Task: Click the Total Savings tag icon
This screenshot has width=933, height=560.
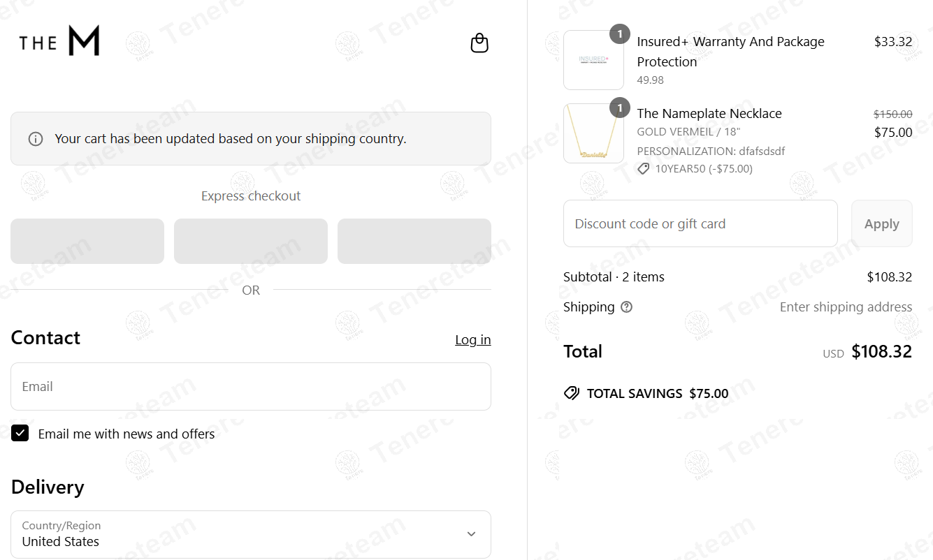Action: tap(572, 393)
